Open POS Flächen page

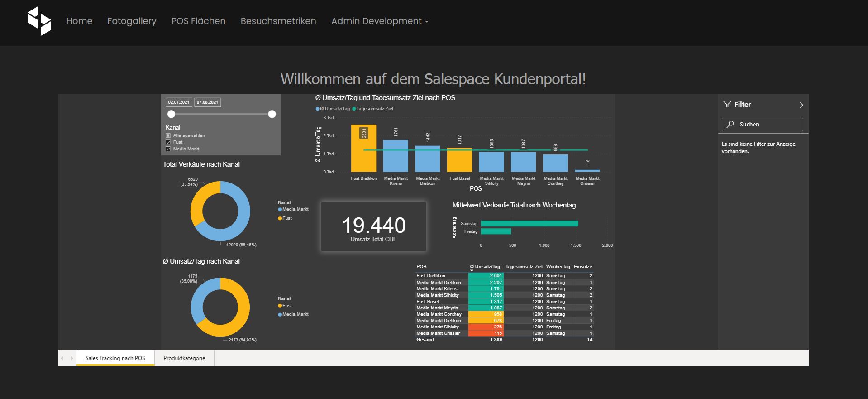click(198, 21)
